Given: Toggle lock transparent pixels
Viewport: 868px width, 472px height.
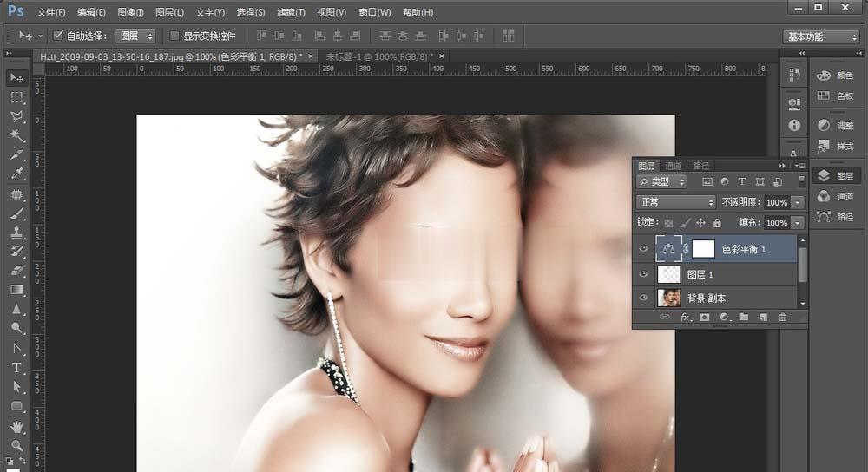Looking at the screenshot, I should click(668, 222).
